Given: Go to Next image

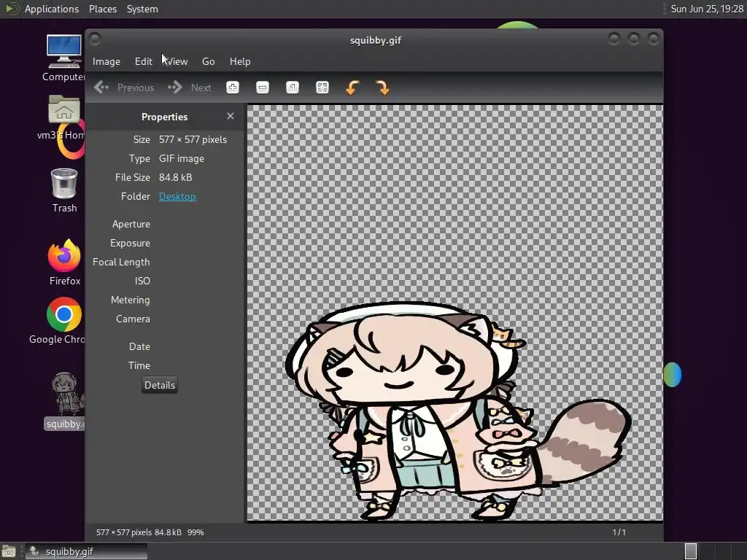Looking at the screenshot, I should click(x=190, y=87).
